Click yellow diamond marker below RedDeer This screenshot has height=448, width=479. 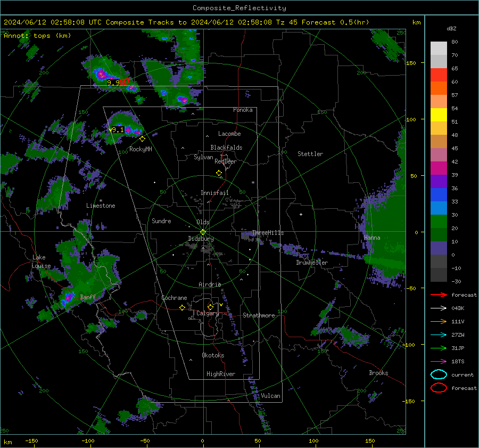click(x=219, y=173)
